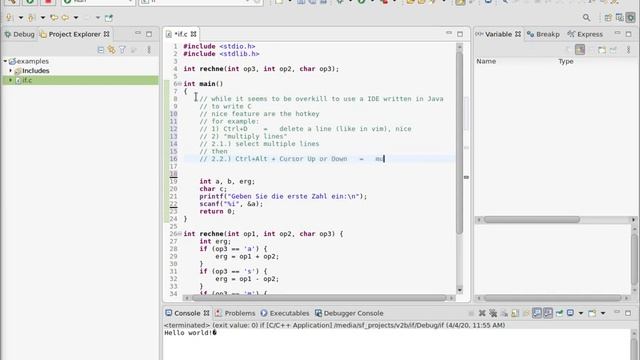Click the printf code line
The image size is (640, 360).
point(283,196)
